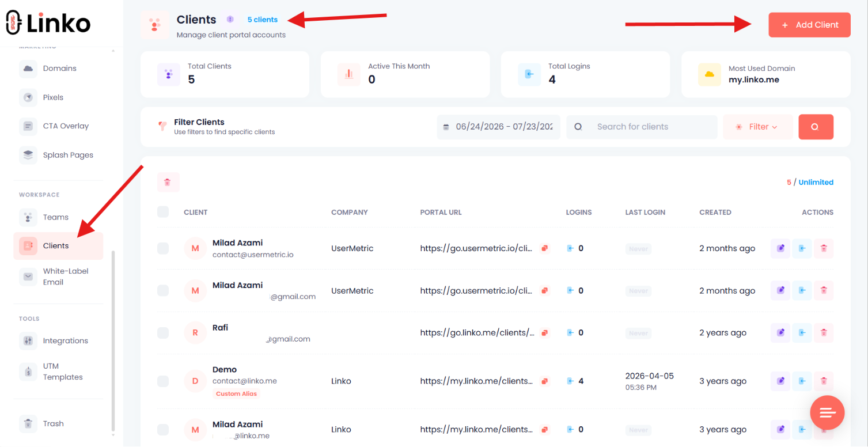Viewport: 868px width, 447px height.
Task: Go to Domains in sidebar
Action: (x=58, y=69)
